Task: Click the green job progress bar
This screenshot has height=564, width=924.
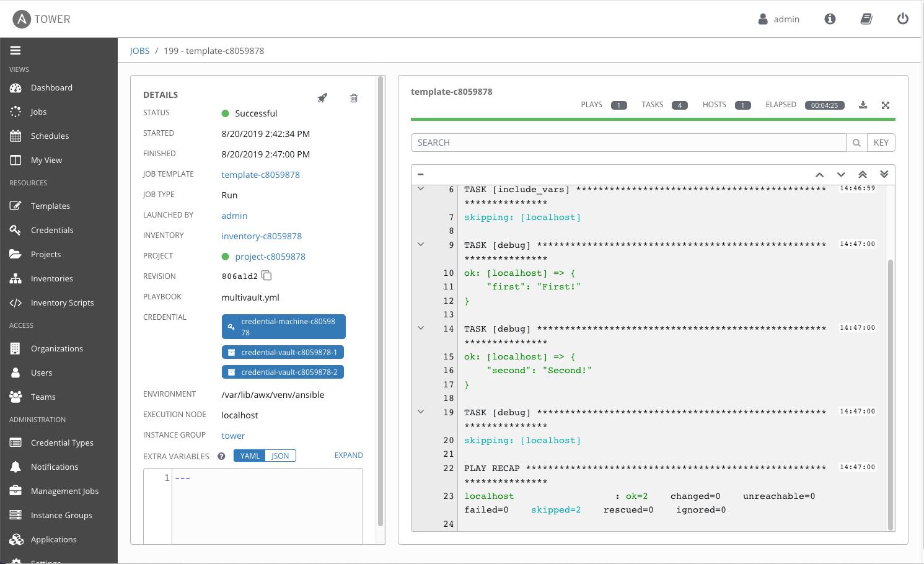Action: [x=653, y=119]
